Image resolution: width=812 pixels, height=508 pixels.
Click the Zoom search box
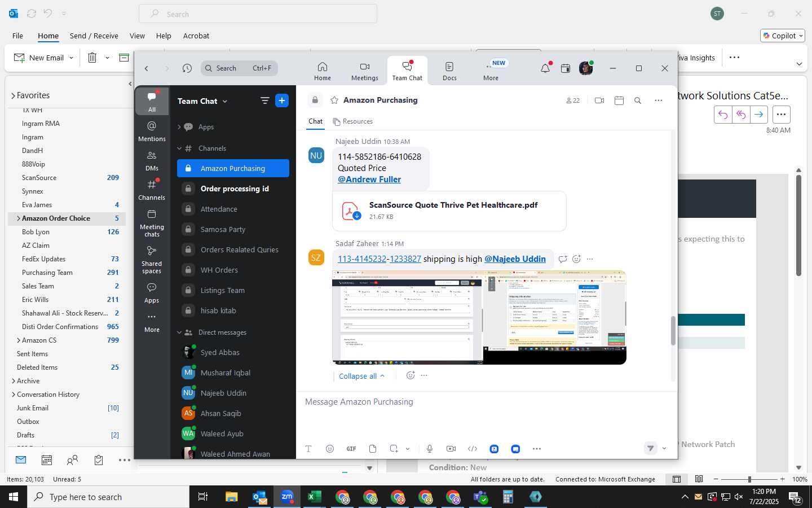[x=239, y=68]
